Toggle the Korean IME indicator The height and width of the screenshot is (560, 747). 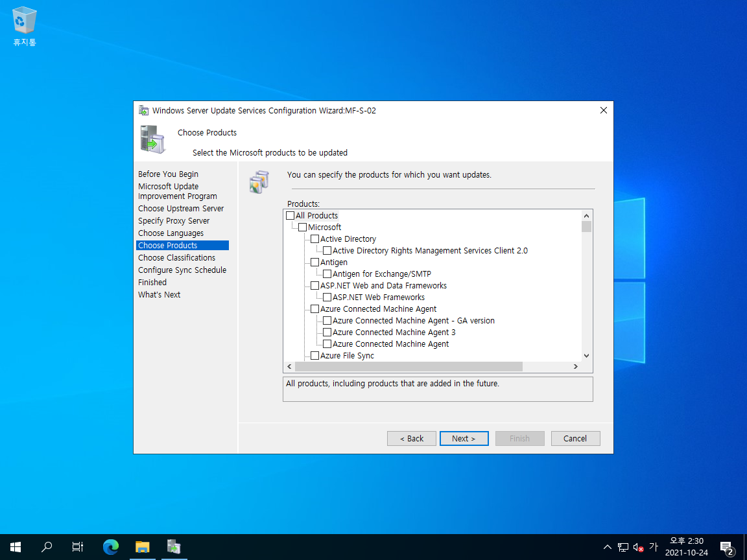[x=654, y=546]
